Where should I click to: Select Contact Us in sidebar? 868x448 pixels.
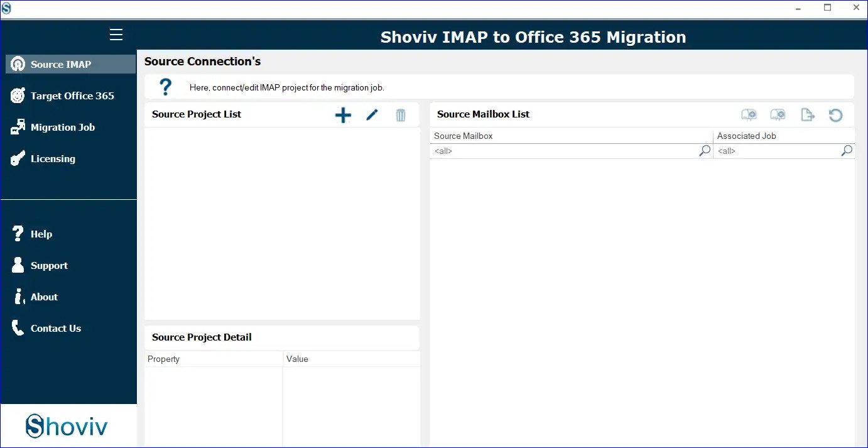(55, 328)
